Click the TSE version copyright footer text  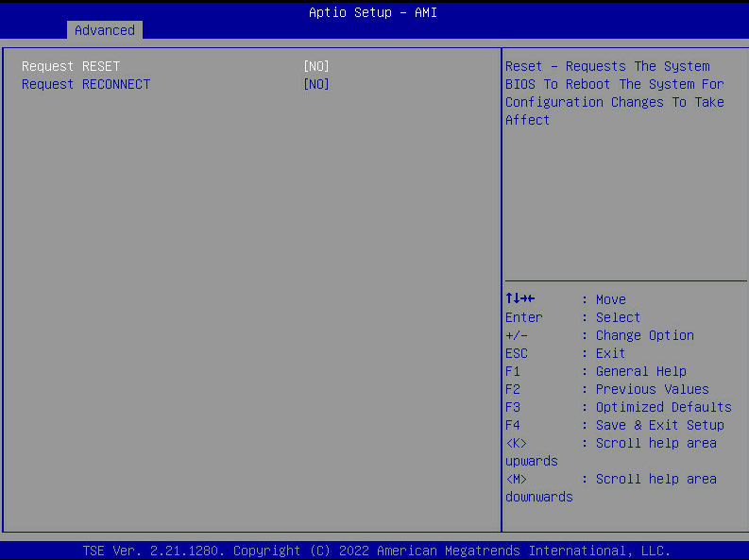click(377, 551)
